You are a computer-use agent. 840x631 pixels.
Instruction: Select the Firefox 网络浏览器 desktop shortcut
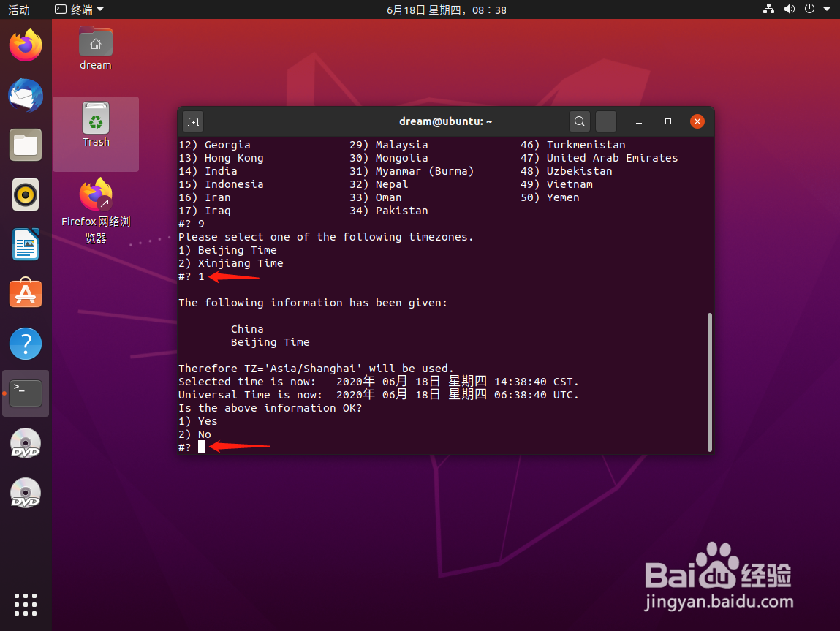coord(96,210)
